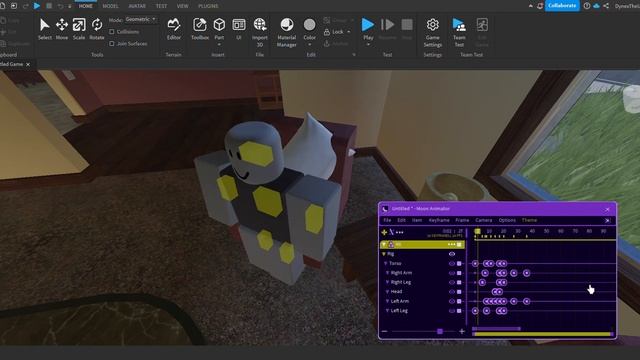
Task: Open Game Settings
Action: coord(433,32)
